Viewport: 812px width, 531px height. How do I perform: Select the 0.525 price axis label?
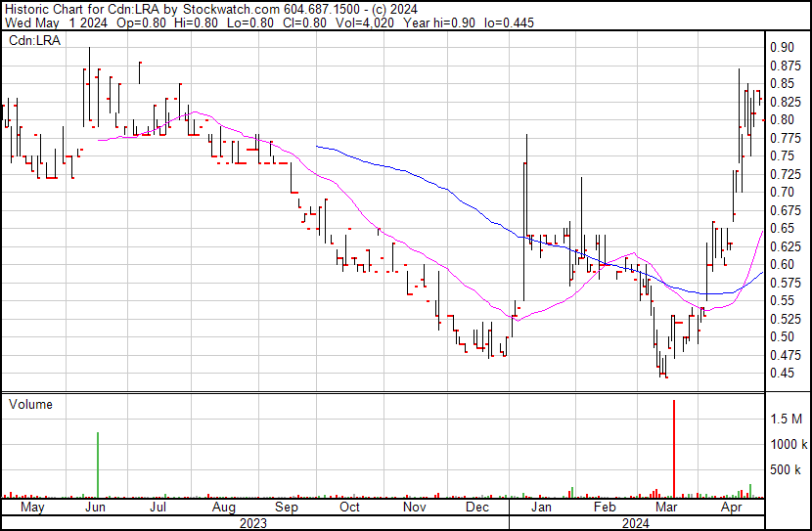786,319
